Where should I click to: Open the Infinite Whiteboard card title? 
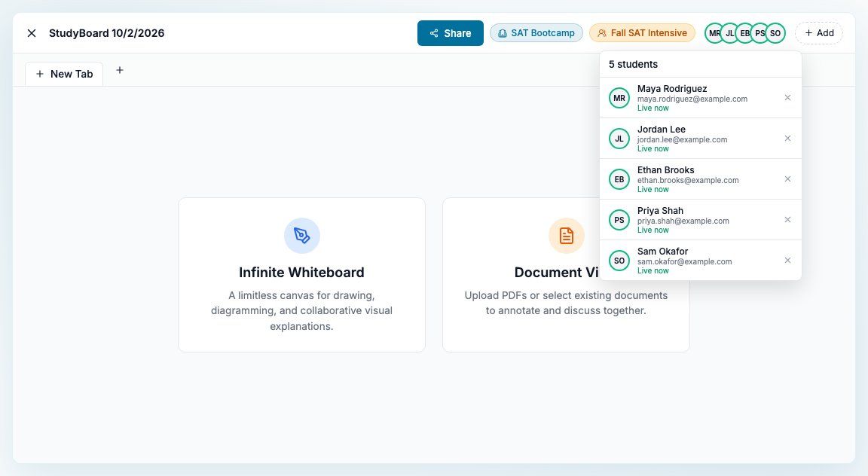point(301,273)
